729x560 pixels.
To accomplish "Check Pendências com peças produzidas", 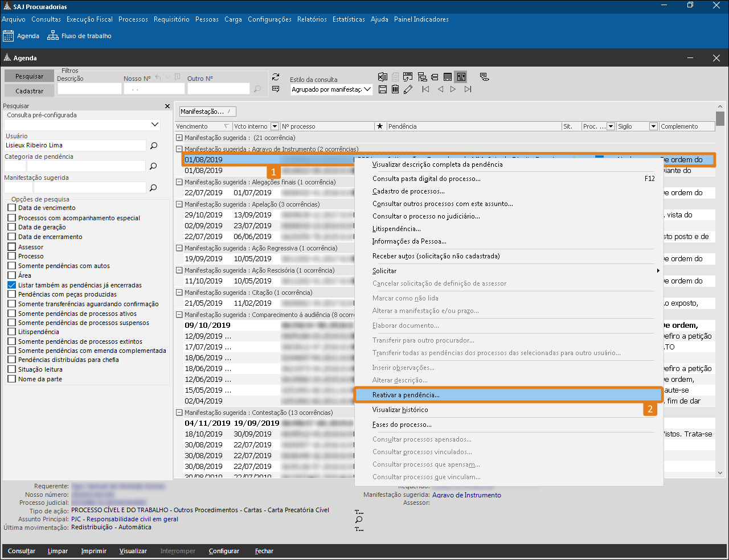I will (12, 294).
